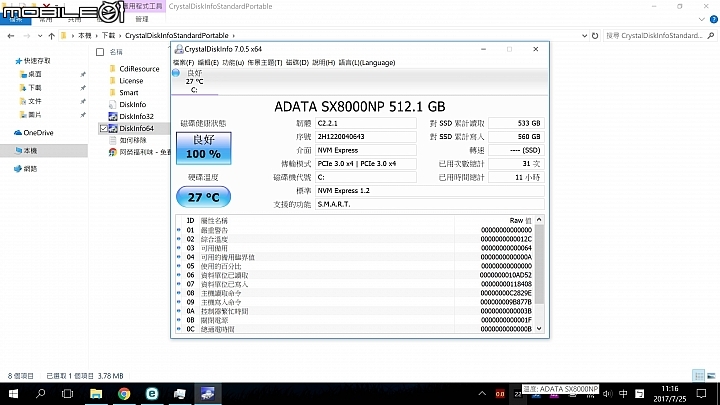Launch Chrome from taskbar
Viewport: 720px width, 405px height.
tap(124, 394)
